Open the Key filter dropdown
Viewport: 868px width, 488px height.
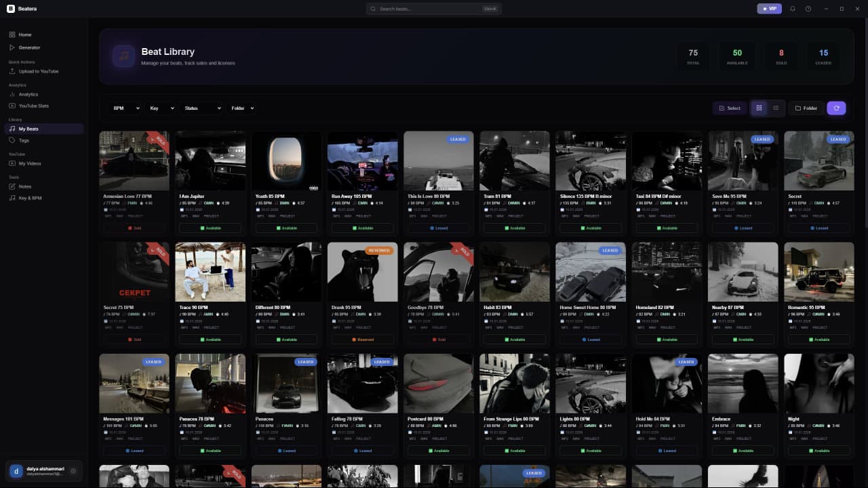pos(162,108)
